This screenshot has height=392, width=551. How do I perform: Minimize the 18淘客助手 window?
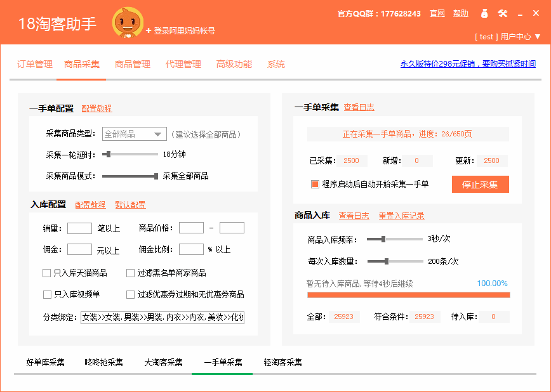click(x=520, y=15)
